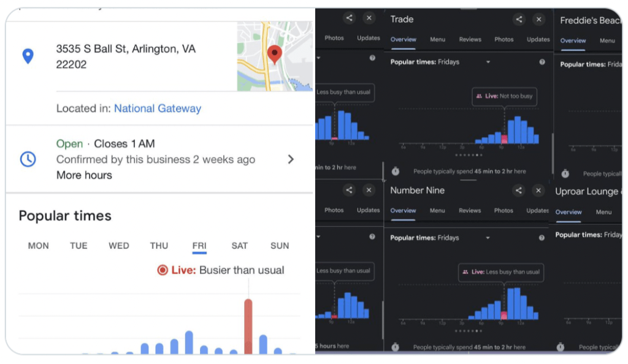Screen dimensions: 628x364
Task: Open the map thumbnail with red pin
Action: tap(274, 56)
